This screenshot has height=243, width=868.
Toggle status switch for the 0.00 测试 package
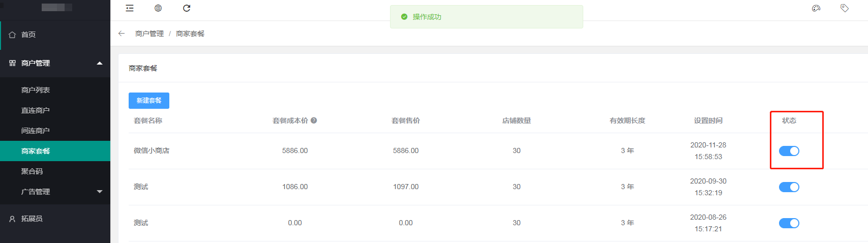pyautogui.click(x=789, y=223)
